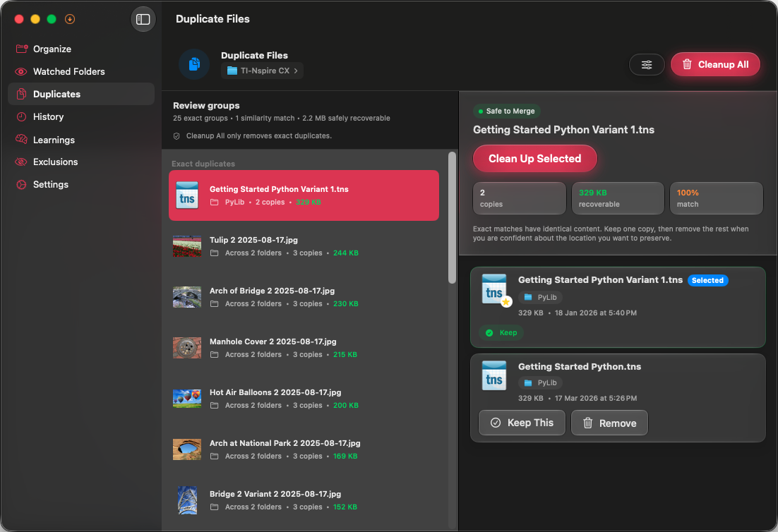Viewport: 778px width, 532px height.
Task: Click the Exclusions crossed-eye icon
Action: pyautogui.click(x=21, y=162)
